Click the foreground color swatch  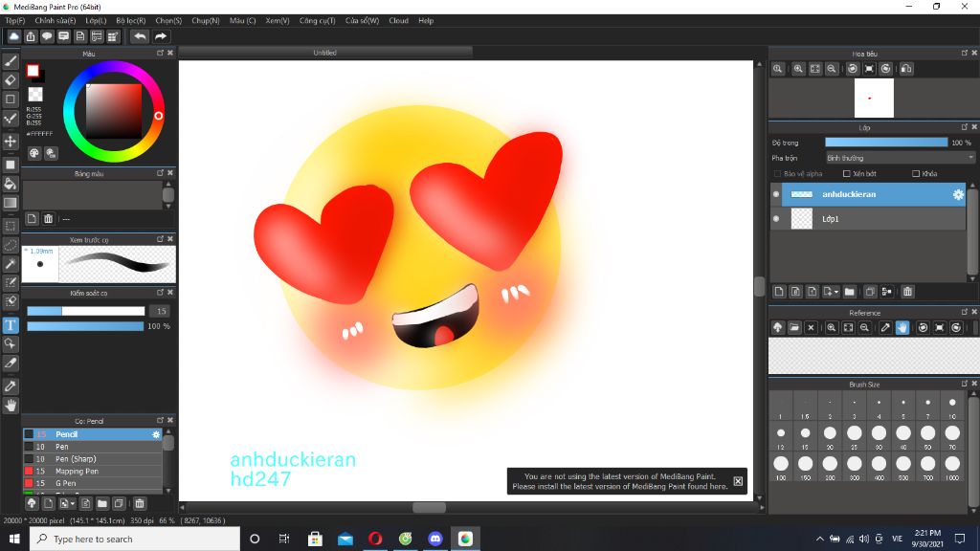point(33,71)
